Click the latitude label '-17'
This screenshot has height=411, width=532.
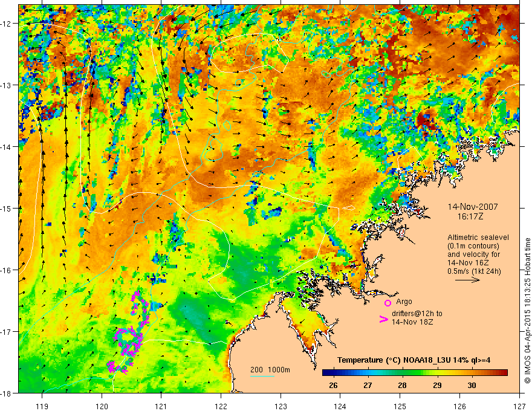pos(7,331)
